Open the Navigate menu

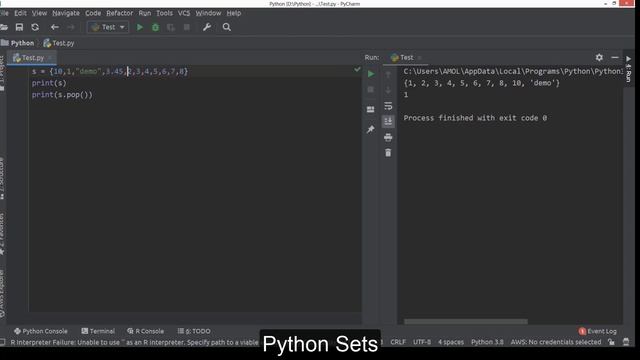[66, 13]
